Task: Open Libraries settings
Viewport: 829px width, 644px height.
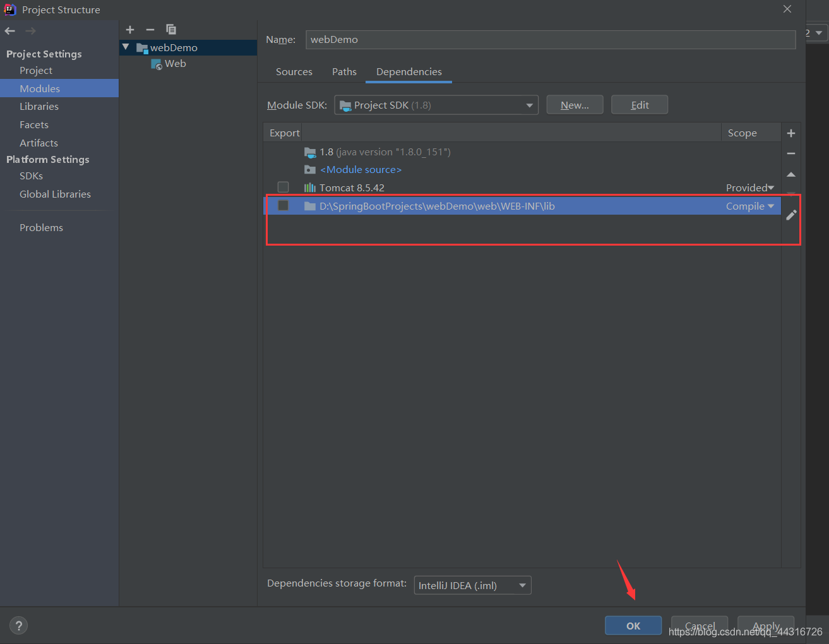Action: point(39,107)
